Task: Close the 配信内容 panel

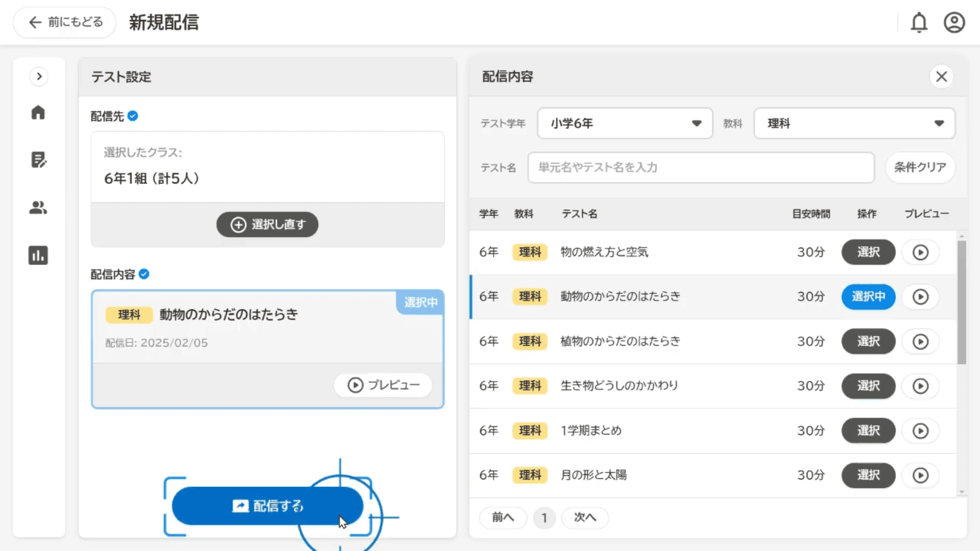Action: pyautogui.click(x=941, y=77)
